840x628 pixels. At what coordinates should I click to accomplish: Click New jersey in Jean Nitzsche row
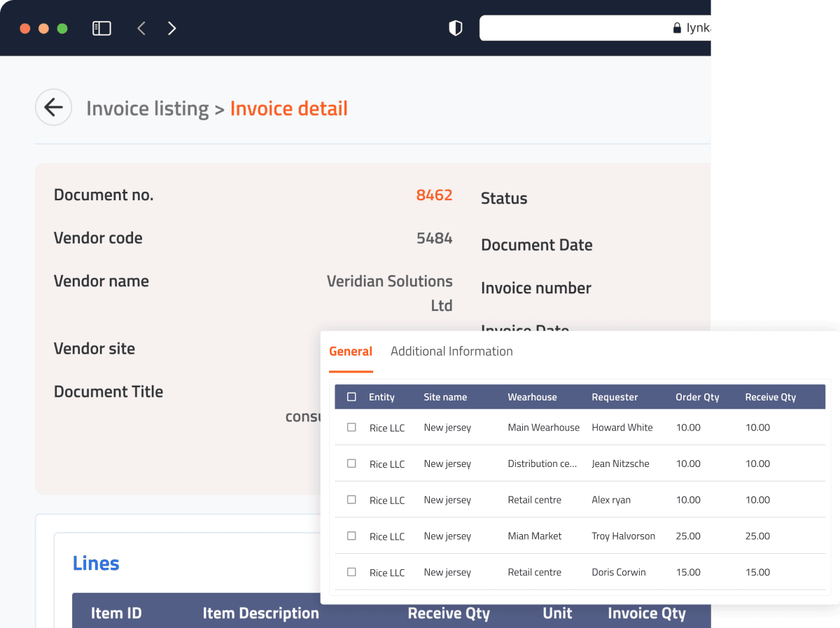447,463
